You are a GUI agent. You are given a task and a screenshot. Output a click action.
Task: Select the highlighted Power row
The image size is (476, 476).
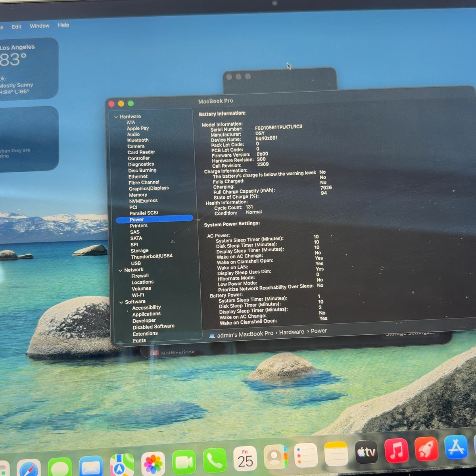154,219
